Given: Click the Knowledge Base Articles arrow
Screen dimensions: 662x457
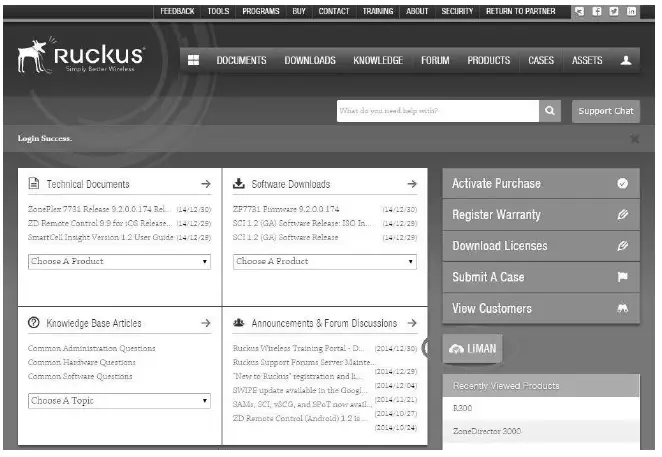Looking at the screenshot, I should point(206,323).
